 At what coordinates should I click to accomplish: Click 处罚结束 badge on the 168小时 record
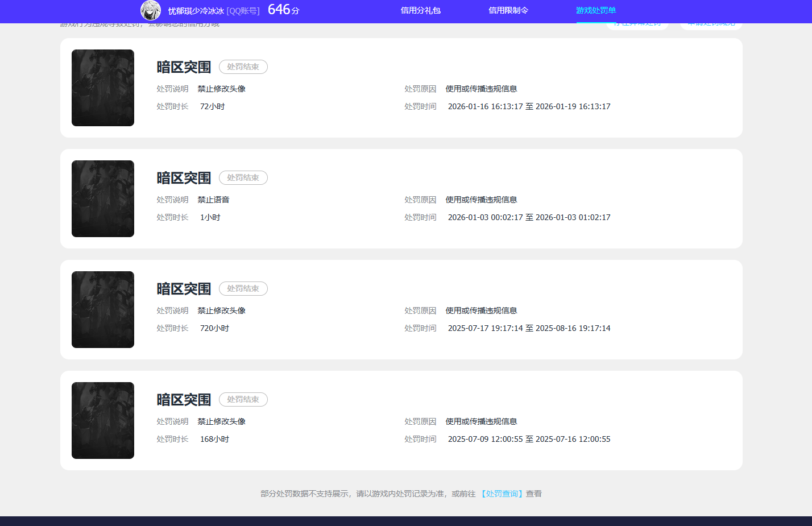243,399
